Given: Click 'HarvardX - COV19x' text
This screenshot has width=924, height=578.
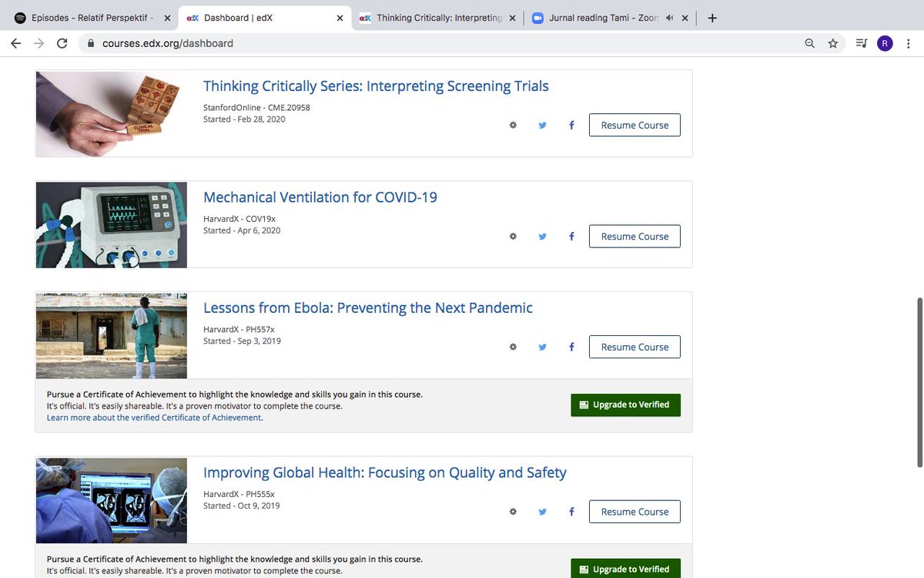Looking at the screenshot, I should [x=239, y=219].
